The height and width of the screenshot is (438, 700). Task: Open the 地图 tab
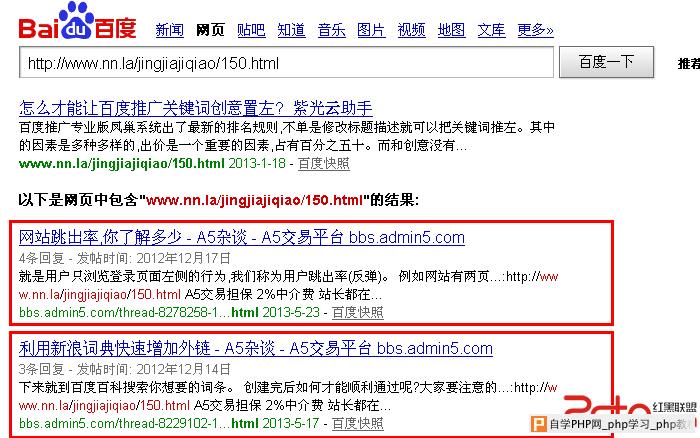tap(451, 30)
